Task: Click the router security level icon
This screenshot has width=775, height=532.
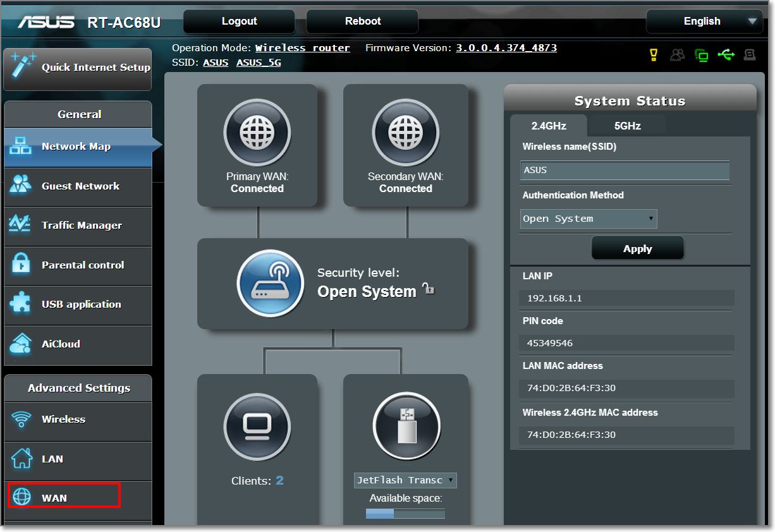Action: [271, 283]
